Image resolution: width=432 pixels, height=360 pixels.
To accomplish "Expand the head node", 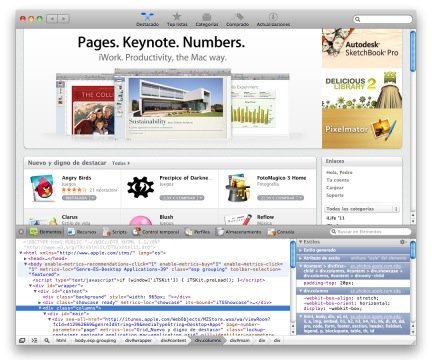I will point(25,258).
